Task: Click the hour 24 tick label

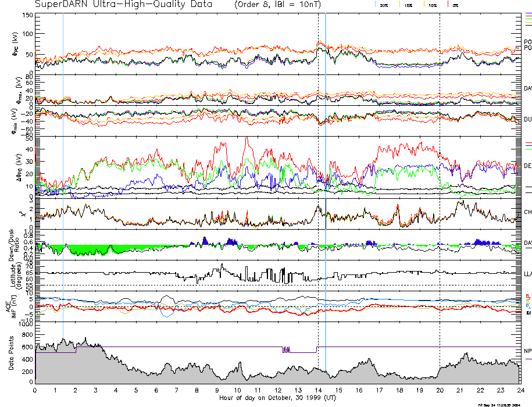Action: point(519,390)
